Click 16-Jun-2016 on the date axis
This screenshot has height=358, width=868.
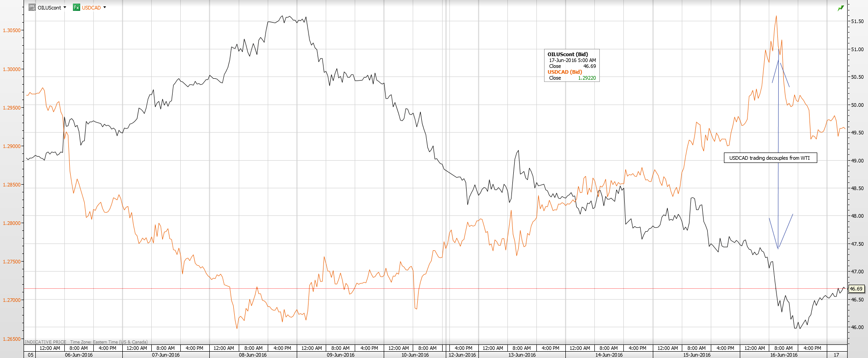pos(784,355)
